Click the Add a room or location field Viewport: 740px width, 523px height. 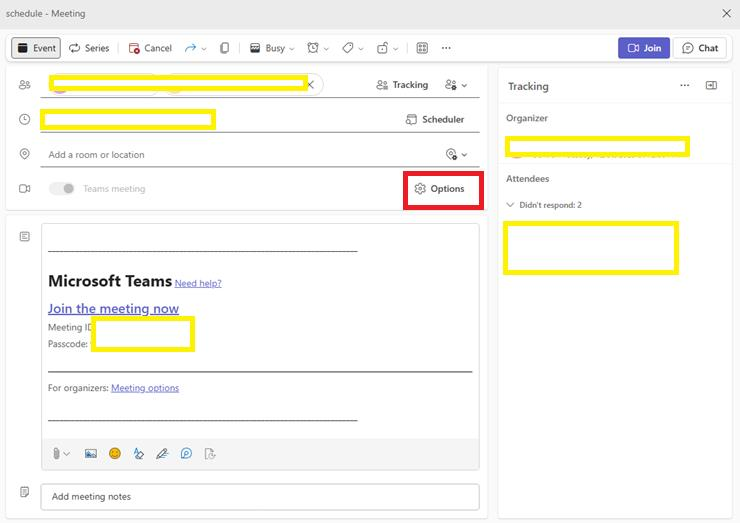[241, 154]
